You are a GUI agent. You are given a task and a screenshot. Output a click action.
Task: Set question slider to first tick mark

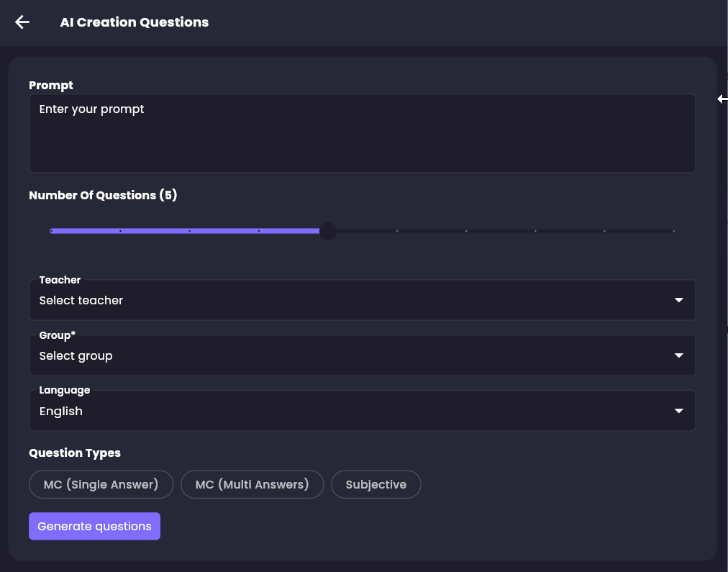click(51, 231)
